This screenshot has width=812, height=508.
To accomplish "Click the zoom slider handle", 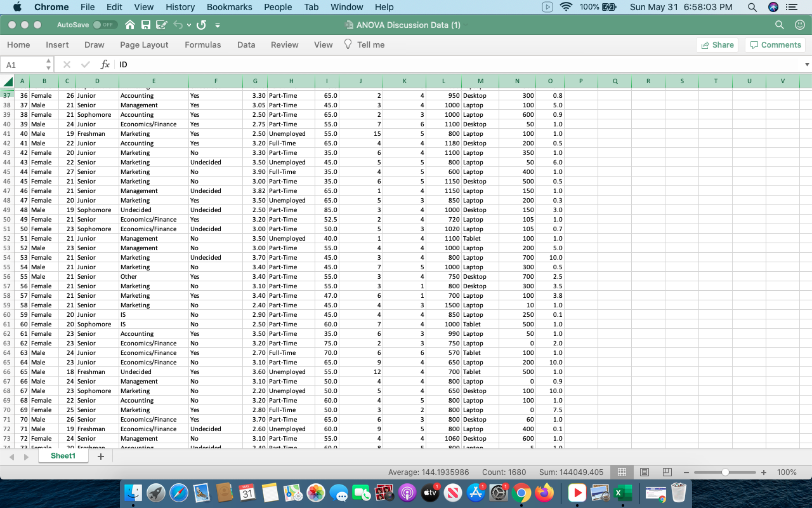I will tap(725, 472).
